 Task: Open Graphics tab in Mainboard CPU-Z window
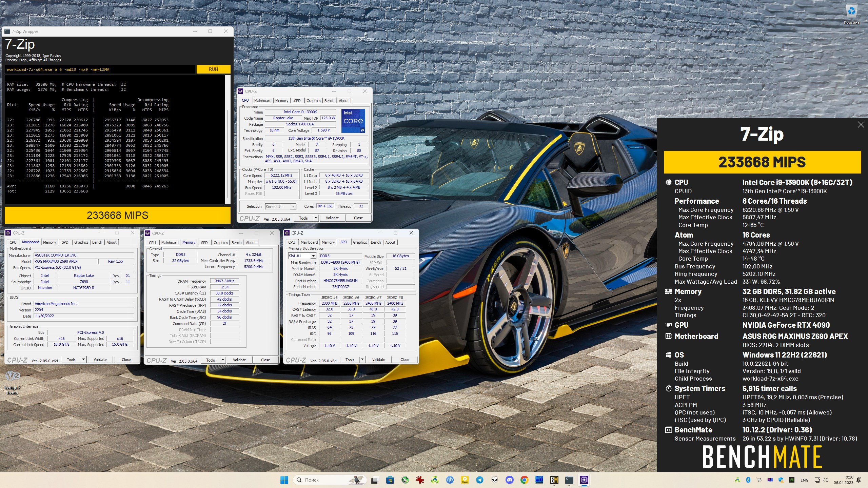(81, 242)
